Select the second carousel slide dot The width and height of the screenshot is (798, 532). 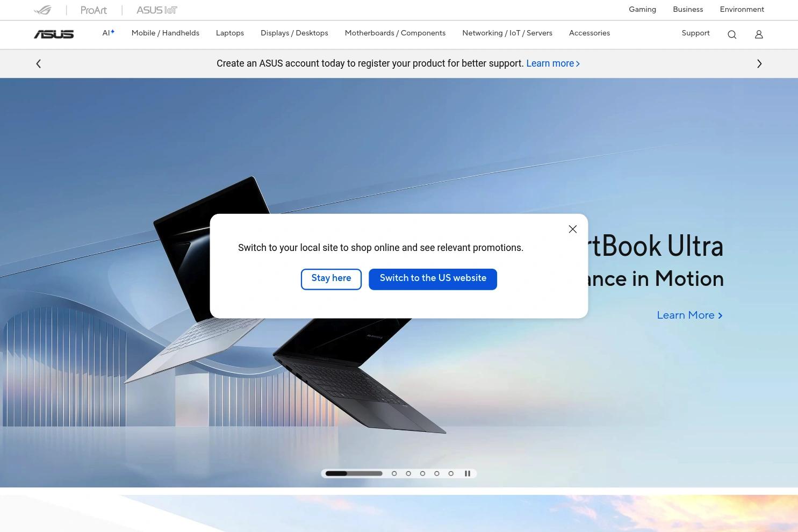tap(394, 473)
